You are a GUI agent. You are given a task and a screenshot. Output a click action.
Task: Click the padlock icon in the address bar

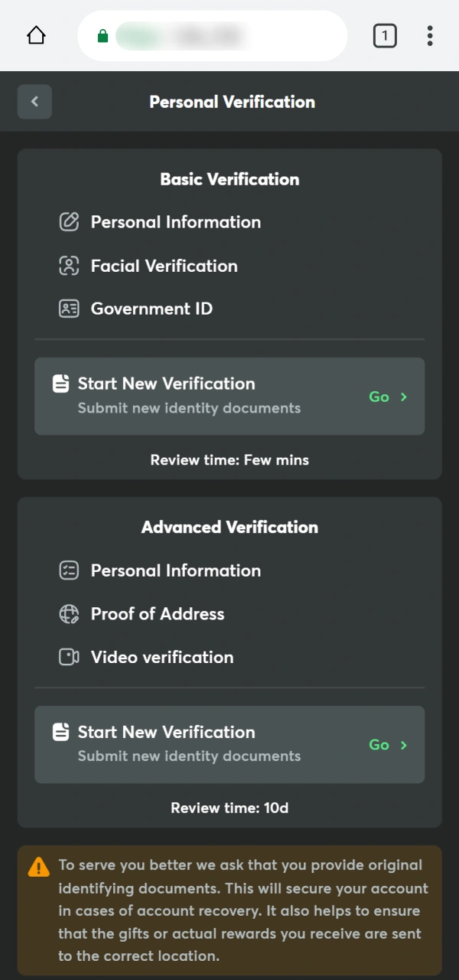click(x=103, y=36)
